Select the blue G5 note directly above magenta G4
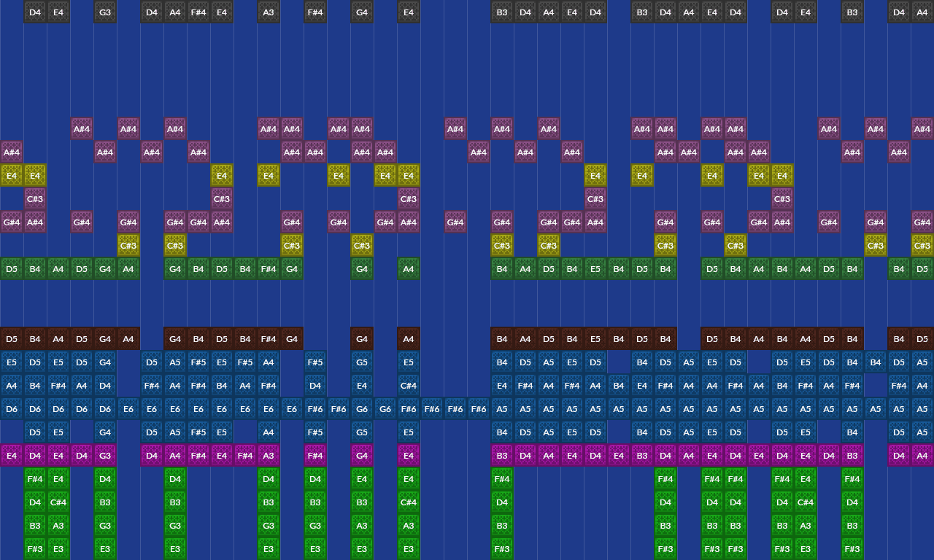The width and height of the screenshot is (934, 560). point(362,432)
